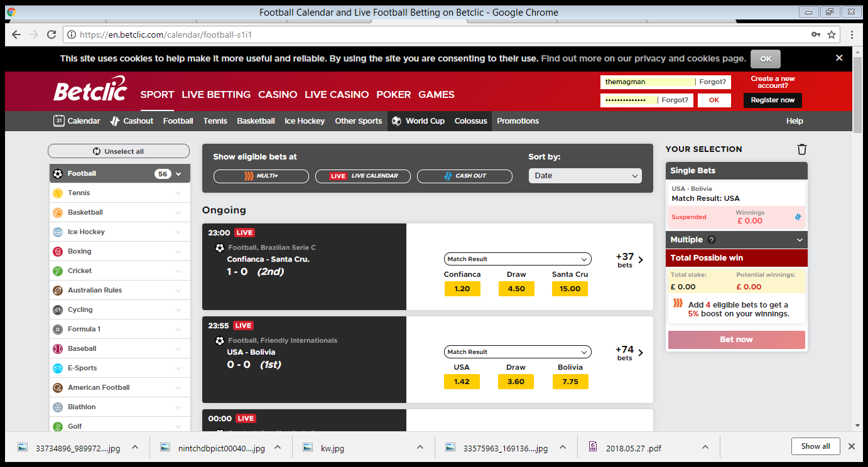
Task: Open the LIVE BETTING tab
Action: click(x=216, y=95)
